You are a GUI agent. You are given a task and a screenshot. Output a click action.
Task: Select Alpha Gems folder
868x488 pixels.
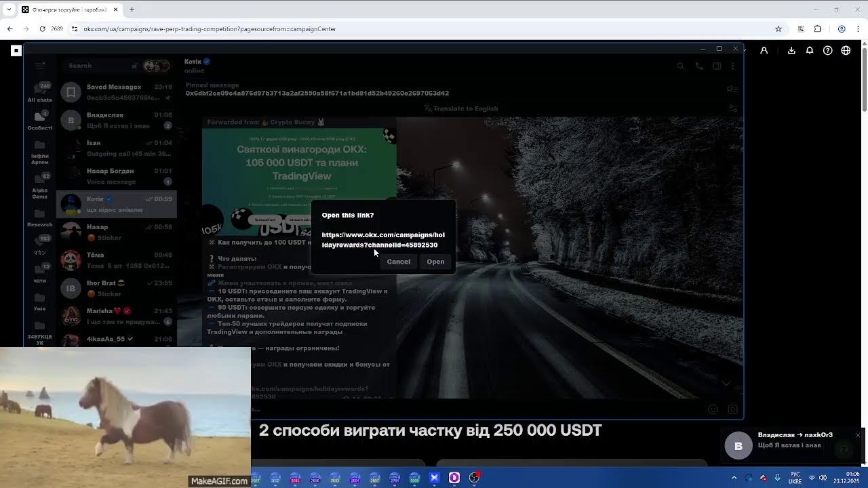coord(40,186)
